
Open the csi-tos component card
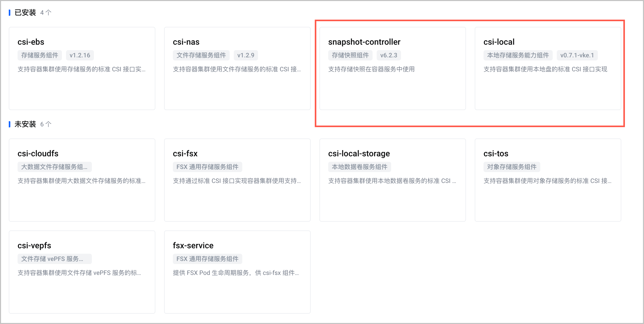[x=548, y=180]
